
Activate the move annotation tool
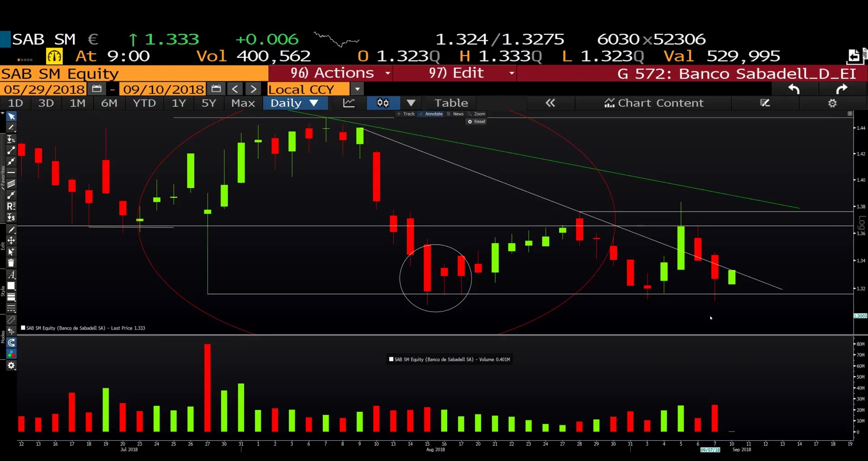[x=11, y=240]
